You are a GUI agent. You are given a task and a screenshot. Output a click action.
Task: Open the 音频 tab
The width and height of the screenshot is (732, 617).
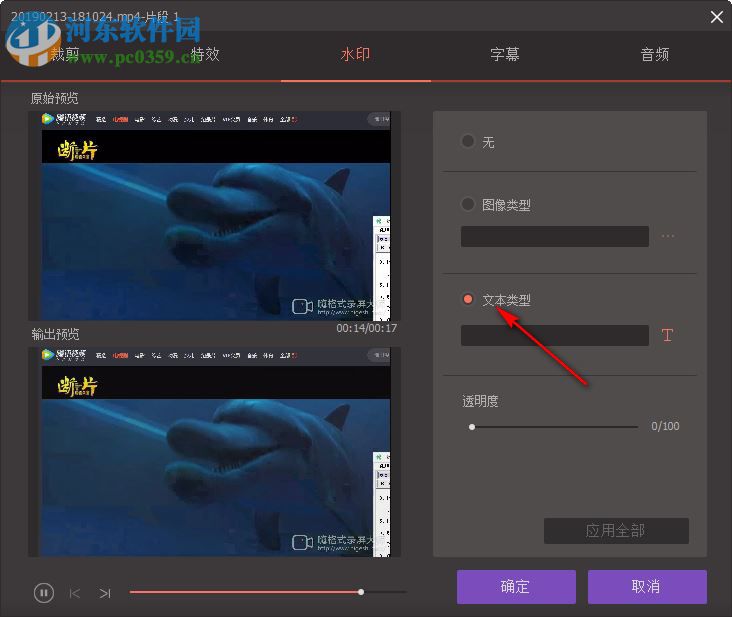point(655,55)
